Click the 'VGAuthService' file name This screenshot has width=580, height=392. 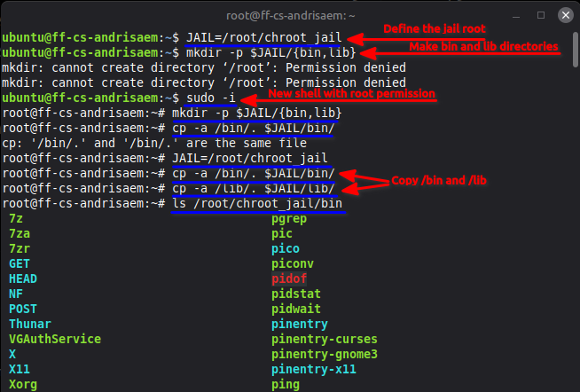(x=55, y=339)
